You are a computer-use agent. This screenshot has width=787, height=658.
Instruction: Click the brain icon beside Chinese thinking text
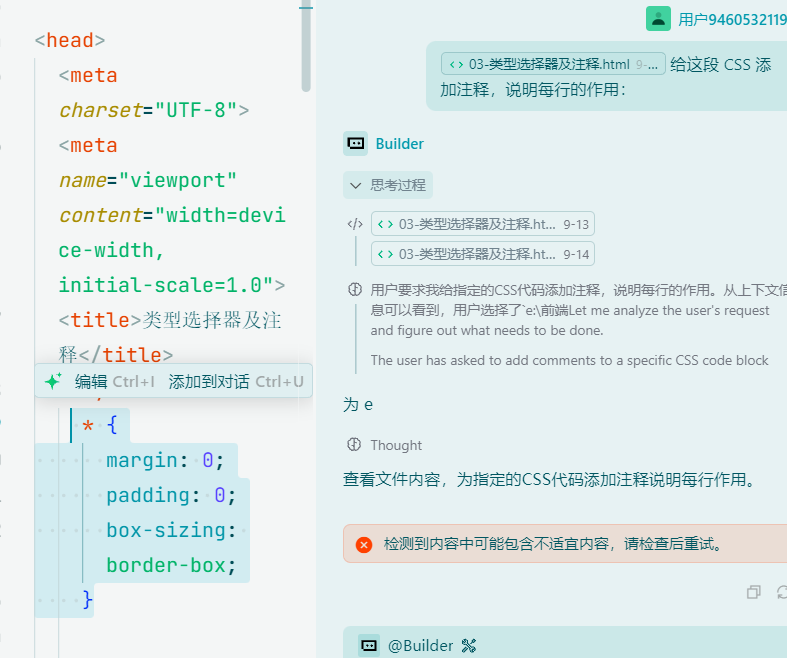355,290
